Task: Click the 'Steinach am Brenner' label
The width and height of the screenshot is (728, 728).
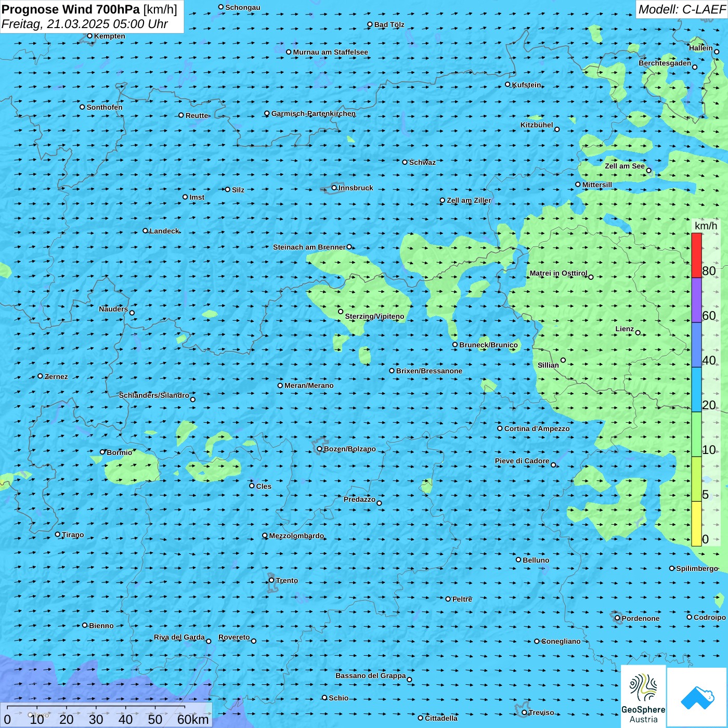Action: click(309, 247)
